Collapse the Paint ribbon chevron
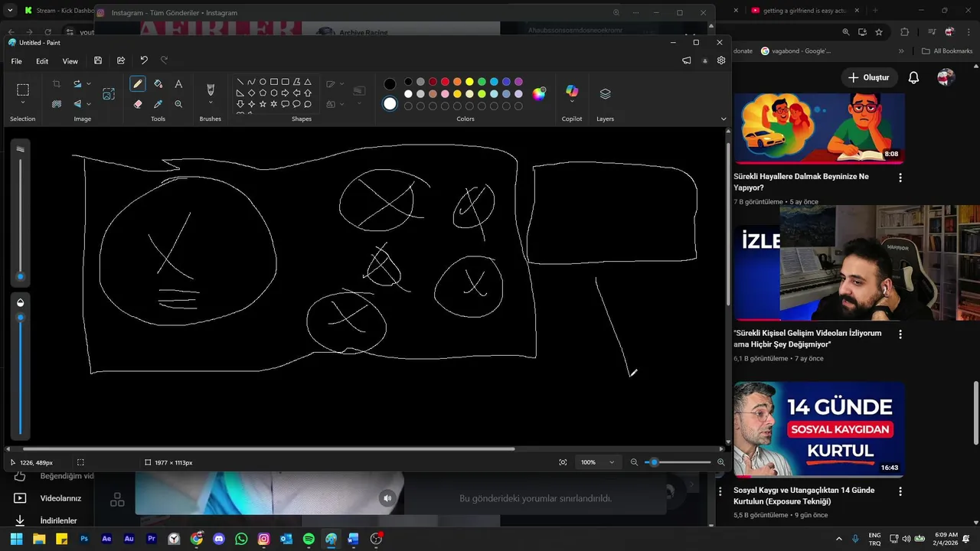 click(x=724, y=119)
